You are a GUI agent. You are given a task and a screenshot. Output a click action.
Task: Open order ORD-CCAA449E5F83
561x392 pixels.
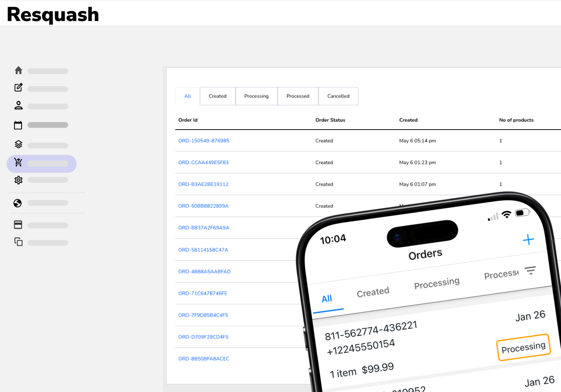point(203,162)
